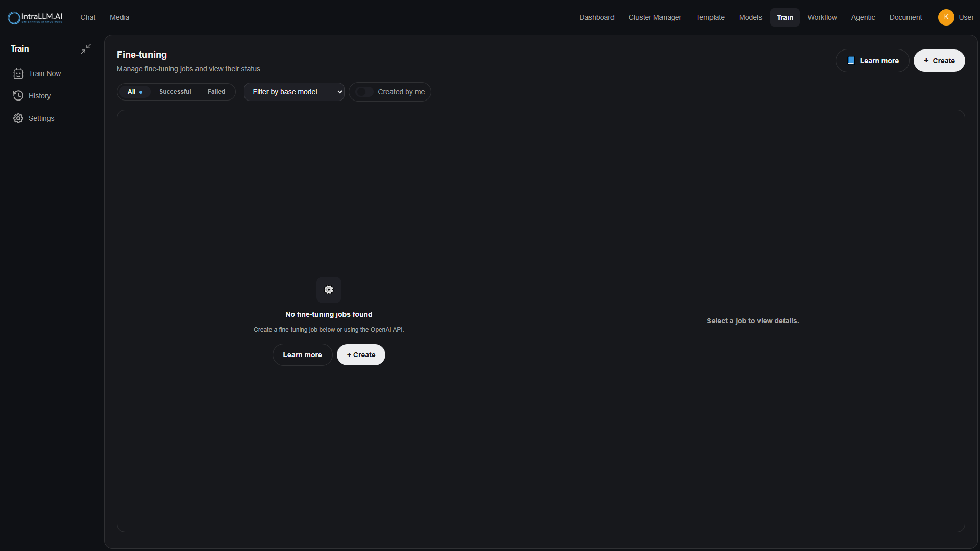980x551 pixels.
Task: Open the Template navigation item
Action: [x=710, y=17]
